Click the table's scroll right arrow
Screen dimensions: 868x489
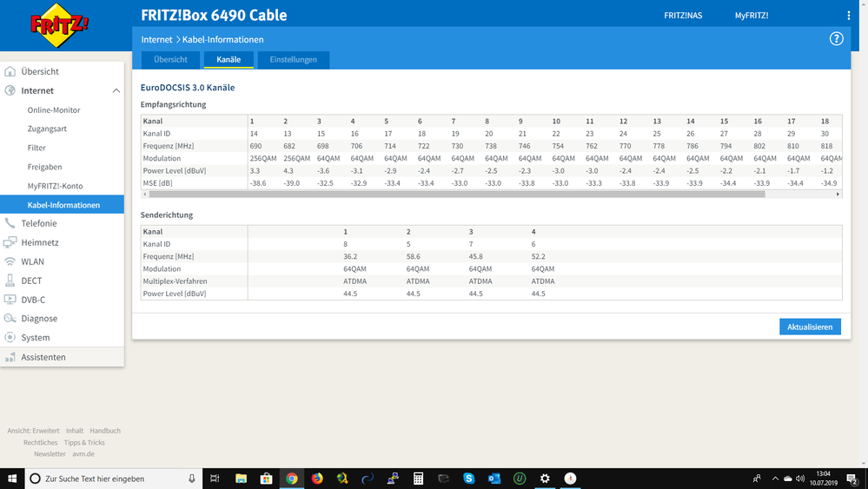(x=838, y=195)
